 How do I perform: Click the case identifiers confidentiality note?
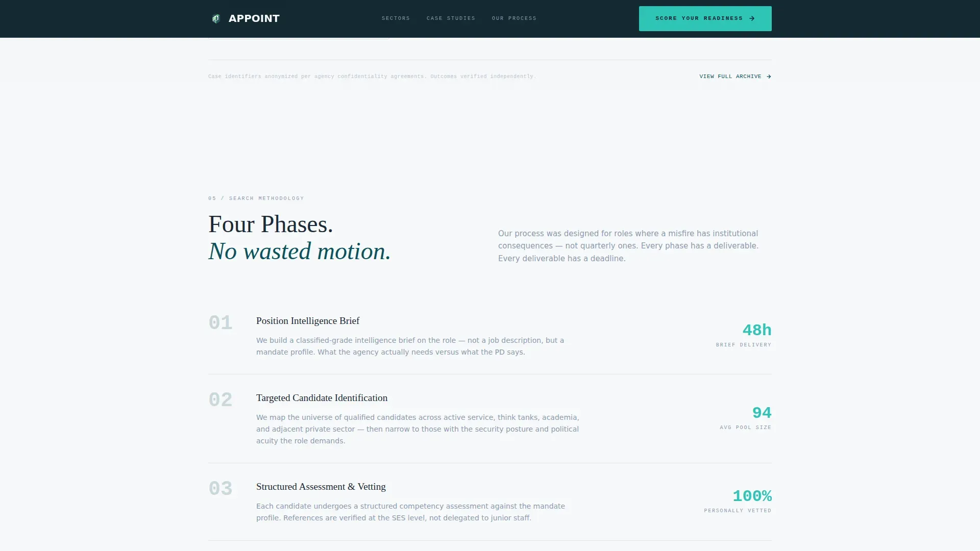tap(372, 77)
